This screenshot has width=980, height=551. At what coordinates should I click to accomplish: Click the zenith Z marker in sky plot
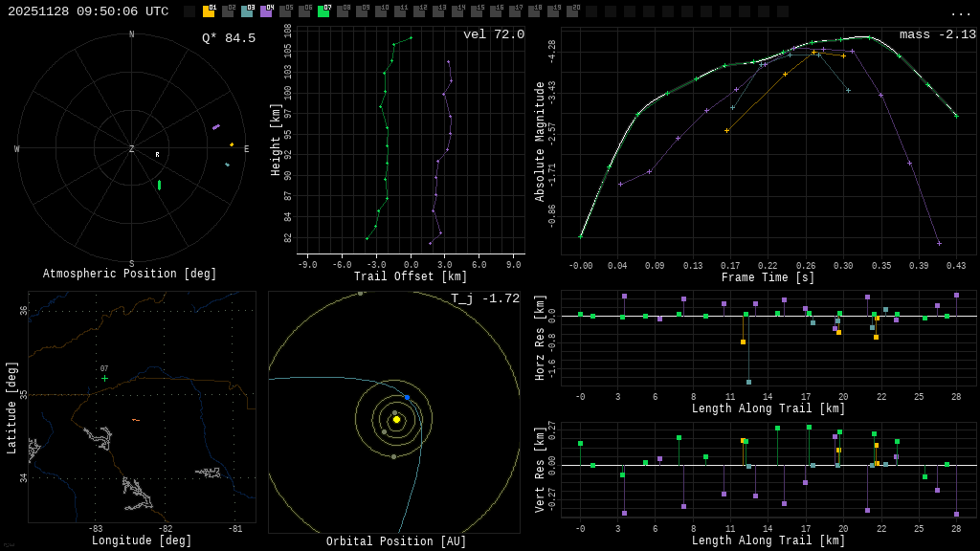coord(132,149)
